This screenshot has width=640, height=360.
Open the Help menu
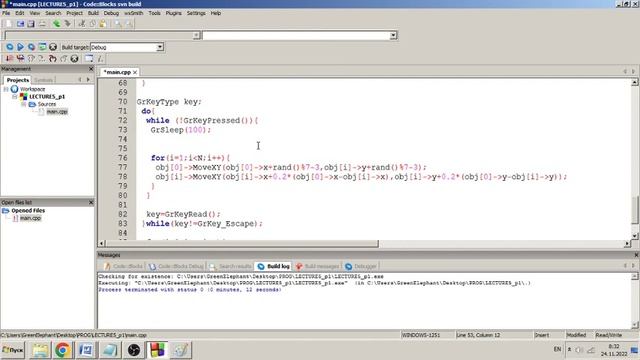coord(216,13)
